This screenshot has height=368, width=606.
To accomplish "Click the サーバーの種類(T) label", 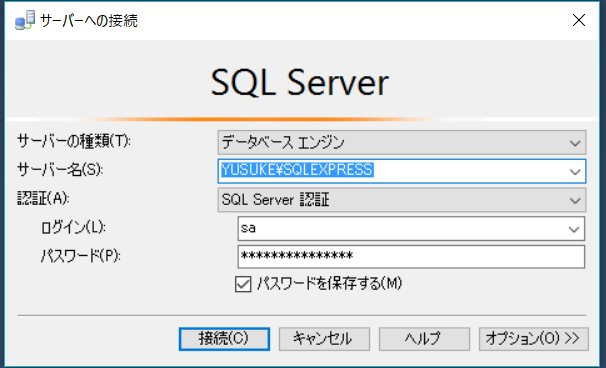I will click(x=74, y=141).
